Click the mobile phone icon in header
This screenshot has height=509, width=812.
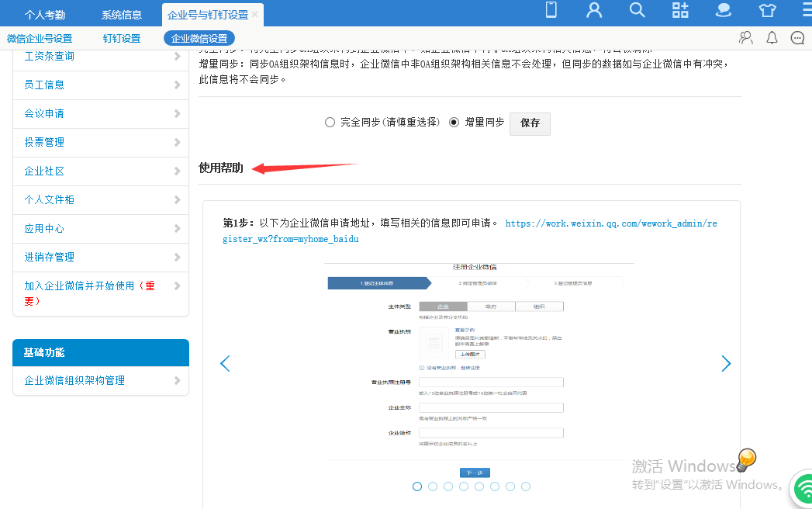551,10
